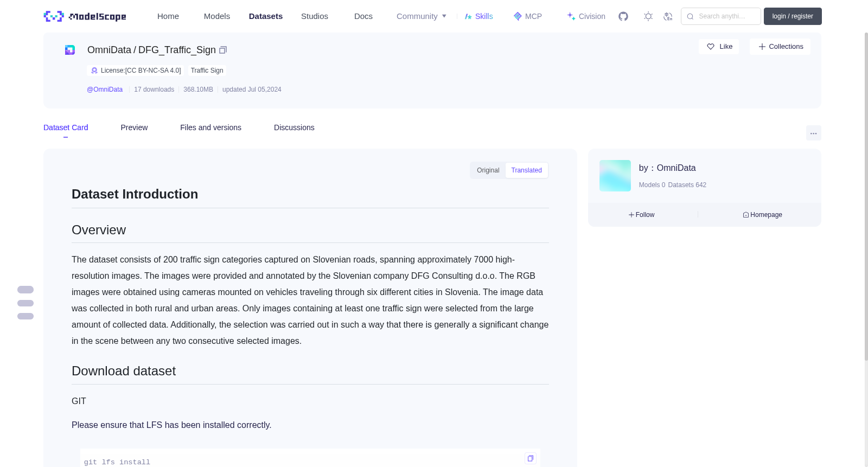Click the "updated Jul 05,2024" text
Image resolution: width=868 pixels, height=467 pixels.
pyautogui.click(x=252, y=89)
